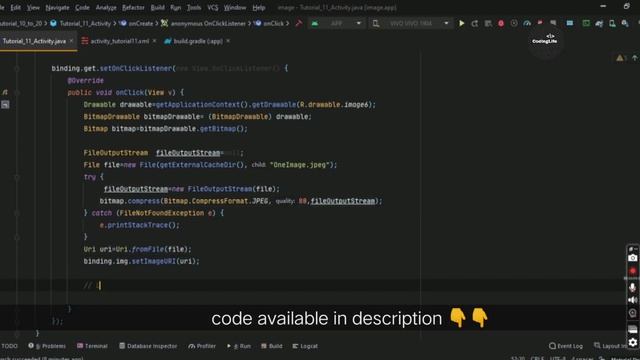Open the Code menu
The width and height of the screenshot is (640, 360).
click(x=82, y=7)
